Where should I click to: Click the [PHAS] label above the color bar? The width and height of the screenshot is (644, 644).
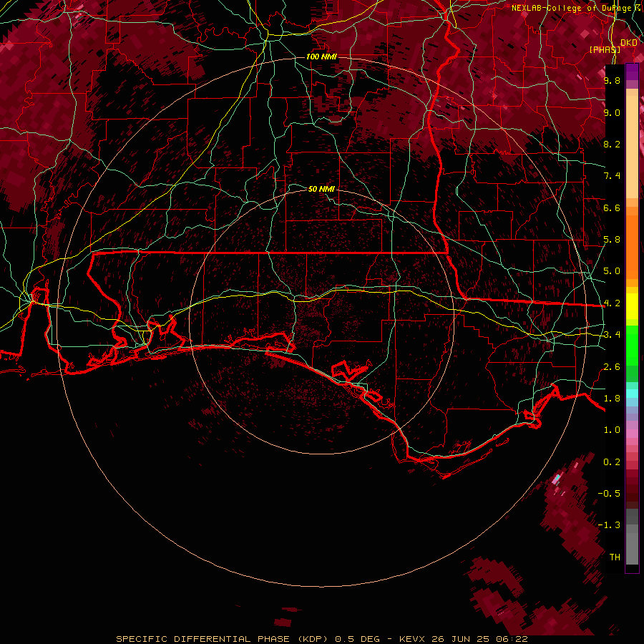[605, 49]
